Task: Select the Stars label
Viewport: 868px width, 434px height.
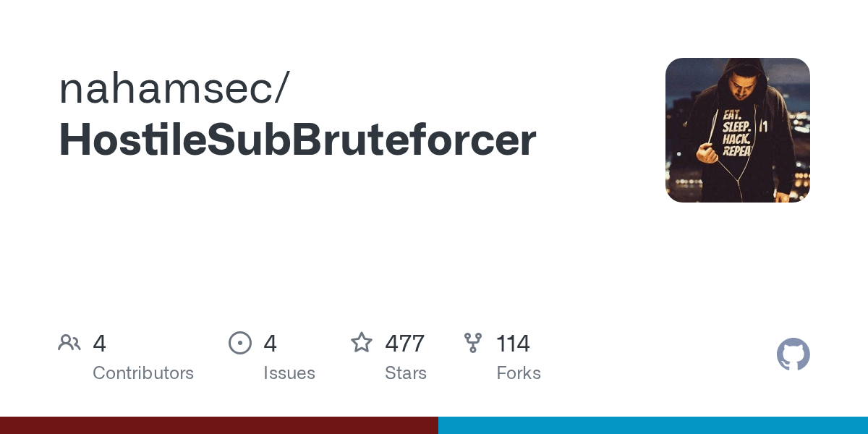Action: 406,373
